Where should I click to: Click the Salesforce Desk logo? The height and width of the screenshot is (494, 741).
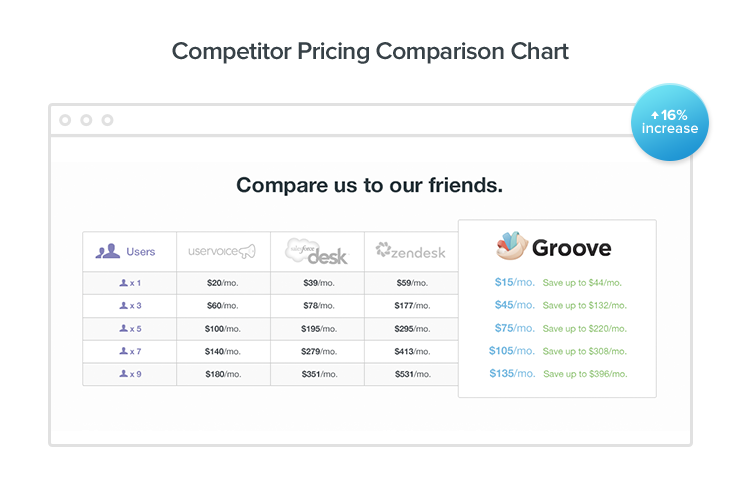(316, 251)
